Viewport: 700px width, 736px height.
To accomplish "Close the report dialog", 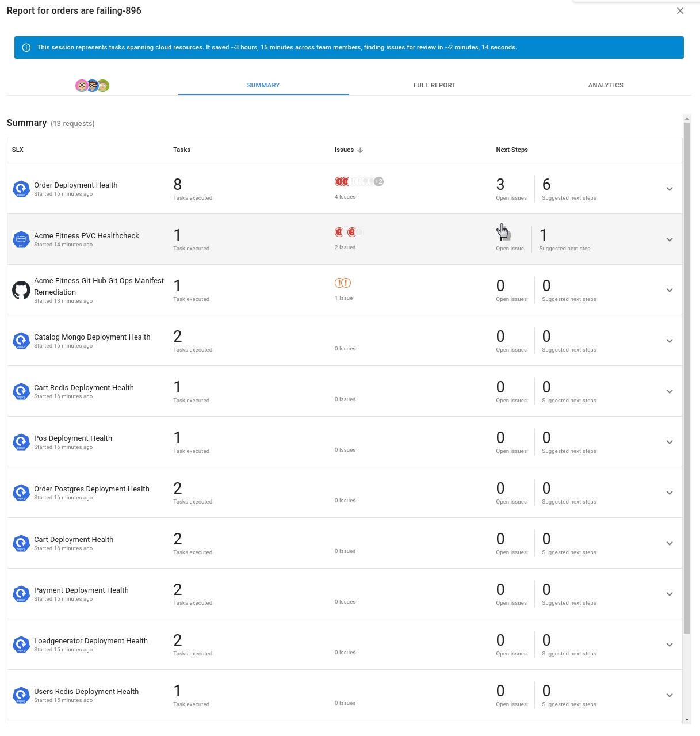I will point(680,11).
